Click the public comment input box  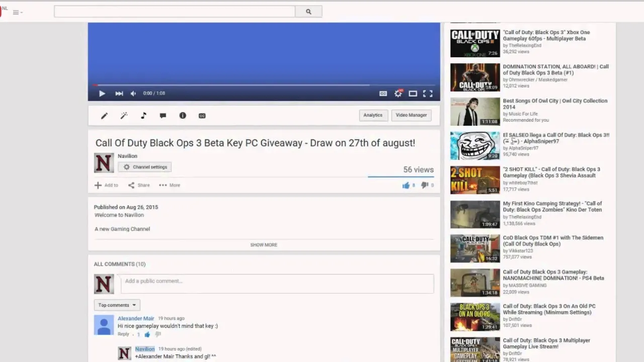click(x=277, y=284)
